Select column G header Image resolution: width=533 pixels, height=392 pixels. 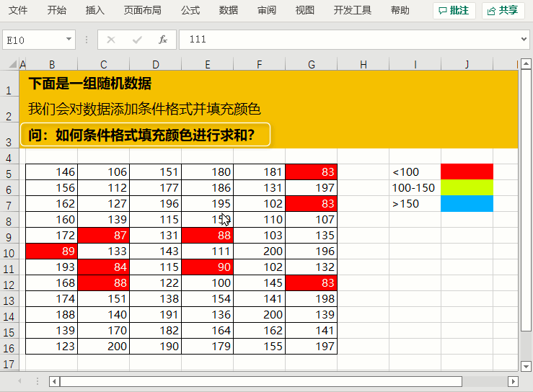312,64
